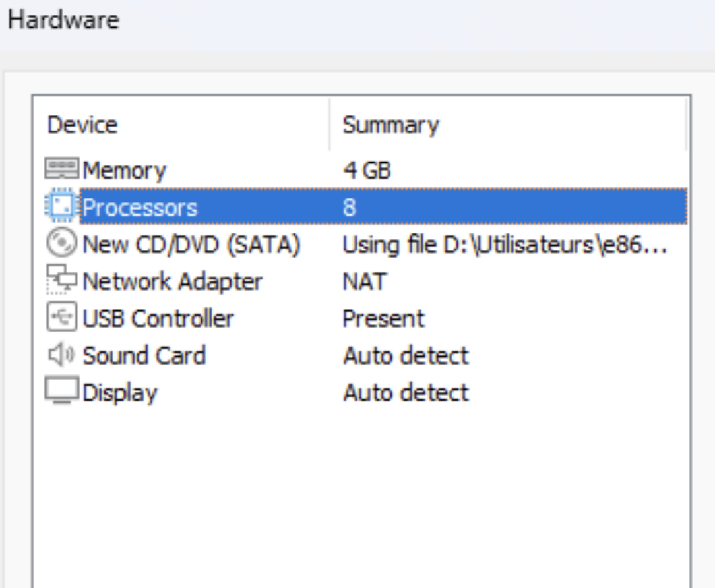The width and height of the screenshot is (715, 588).
Task: Click the CD/DVD disc icon
Action: tap(61, 245)
